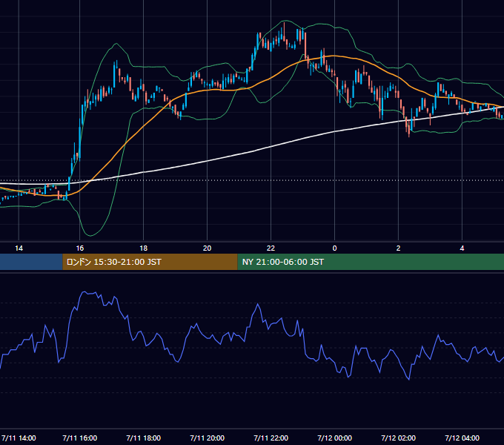Click the ロンドン 15:30-21:00 JST session bar

(x=150, y=262)
